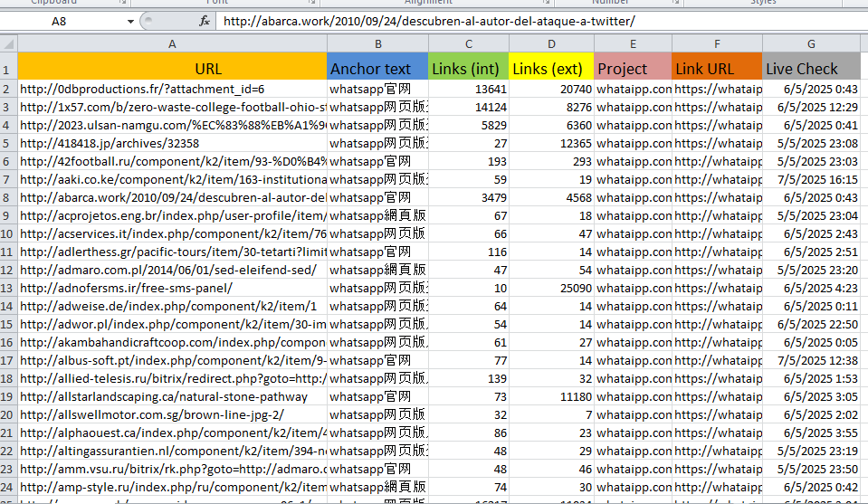Screen dimensions: 868x504
Task: Click Links (int) value 3479
Action: click(468, 197)
